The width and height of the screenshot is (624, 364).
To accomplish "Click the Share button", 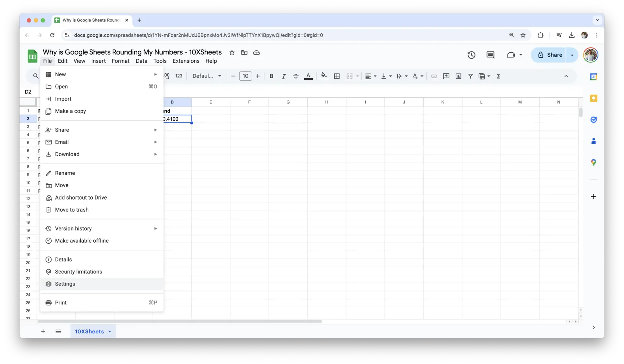I will tap(550, 55).
